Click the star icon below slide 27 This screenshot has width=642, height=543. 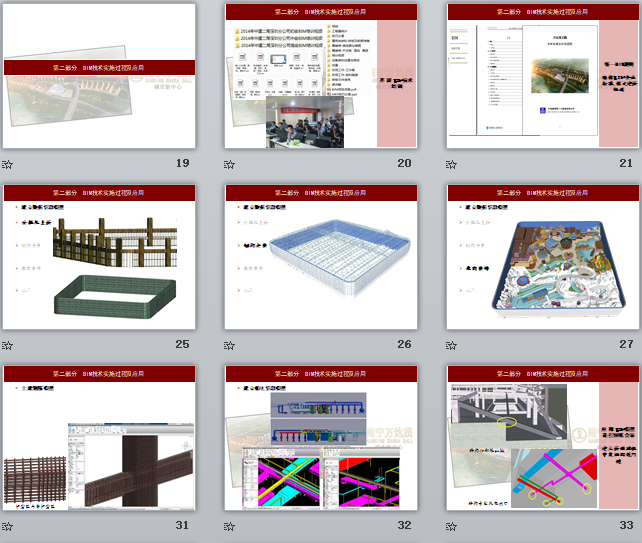tap(451, 345)
